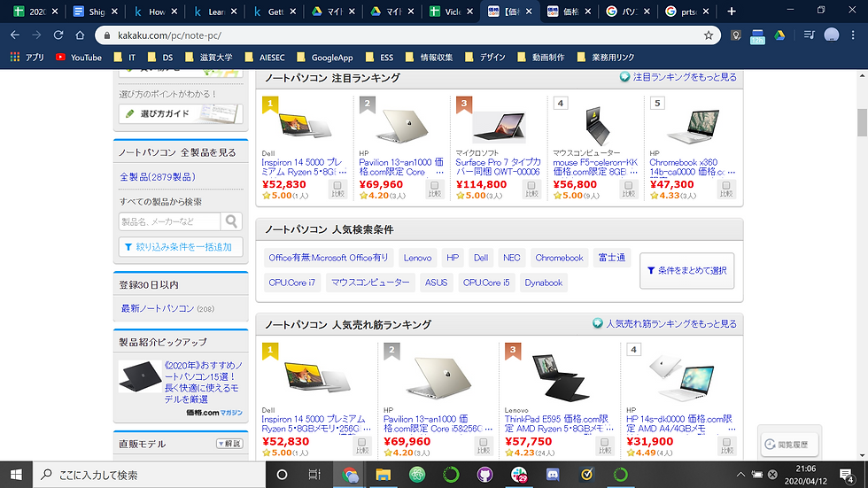Show hidden system tray icons arrow

[x=740, y=475]
